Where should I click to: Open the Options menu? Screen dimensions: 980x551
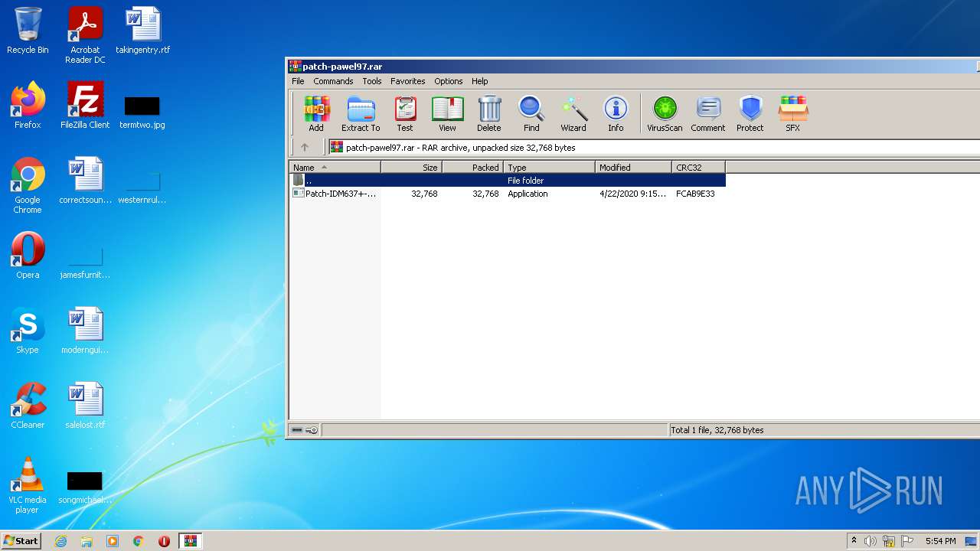449,81
